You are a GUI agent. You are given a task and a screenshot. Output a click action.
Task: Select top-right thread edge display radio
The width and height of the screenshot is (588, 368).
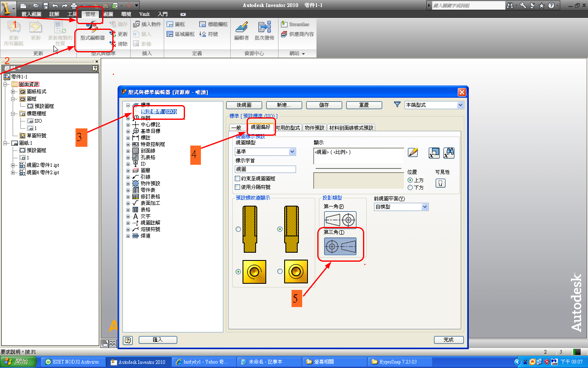[280, 229]
